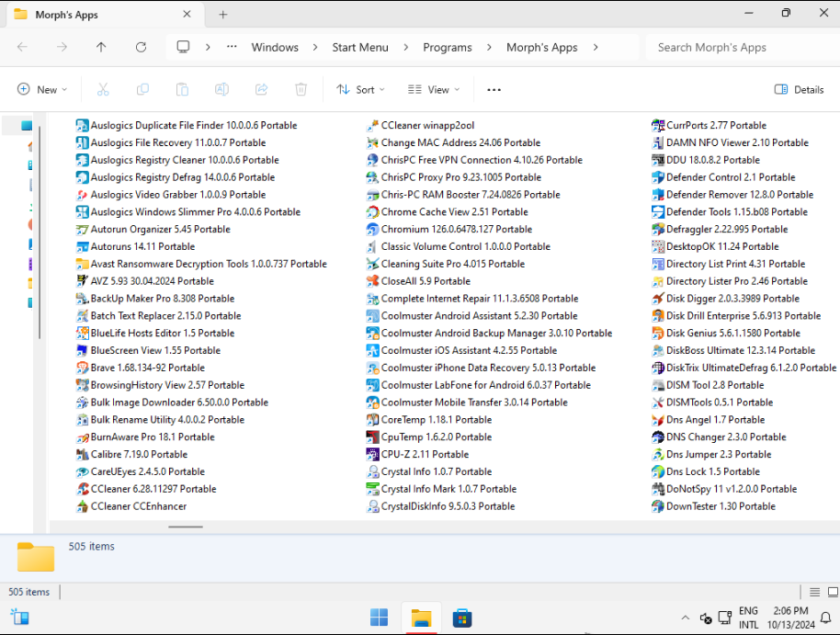840x635 pixels.
Task: Click the See more three-dots toolbar button
Action: click(x=494, y=89)
